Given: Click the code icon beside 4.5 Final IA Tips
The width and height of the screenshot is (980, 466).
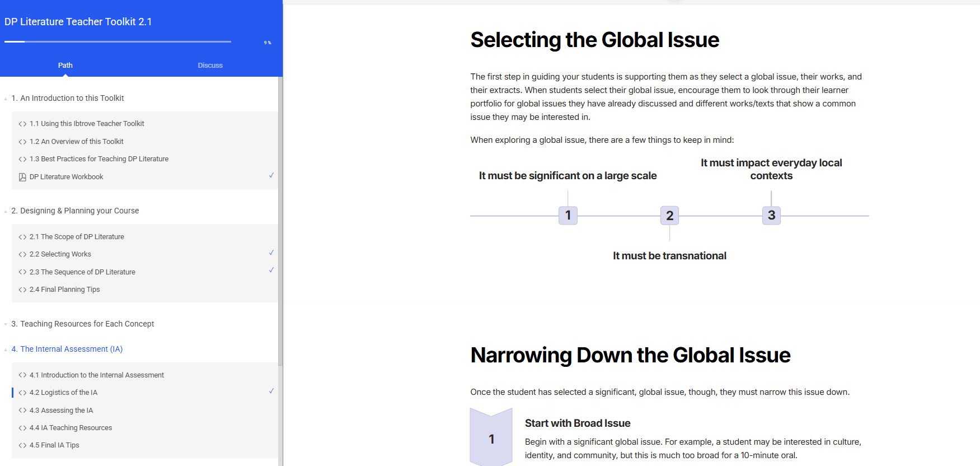Looking at the screenshot, I should (22, 445).
